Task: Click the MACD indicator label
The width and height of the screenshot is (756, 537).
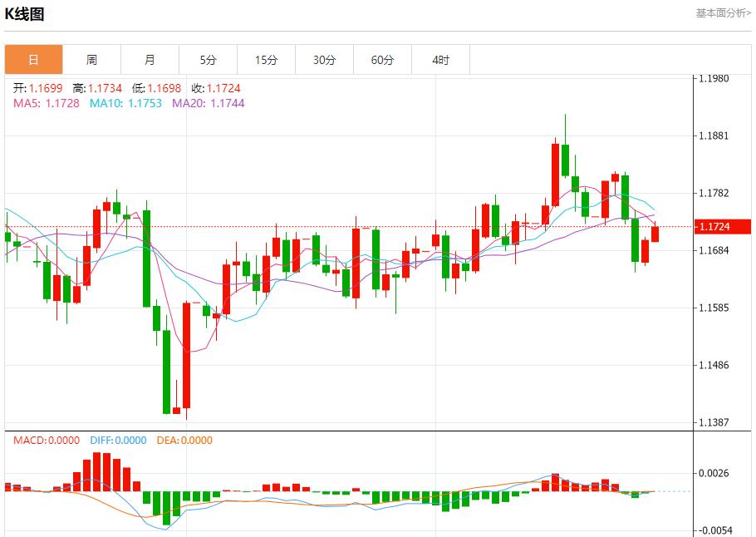Action: pos(47,441)
